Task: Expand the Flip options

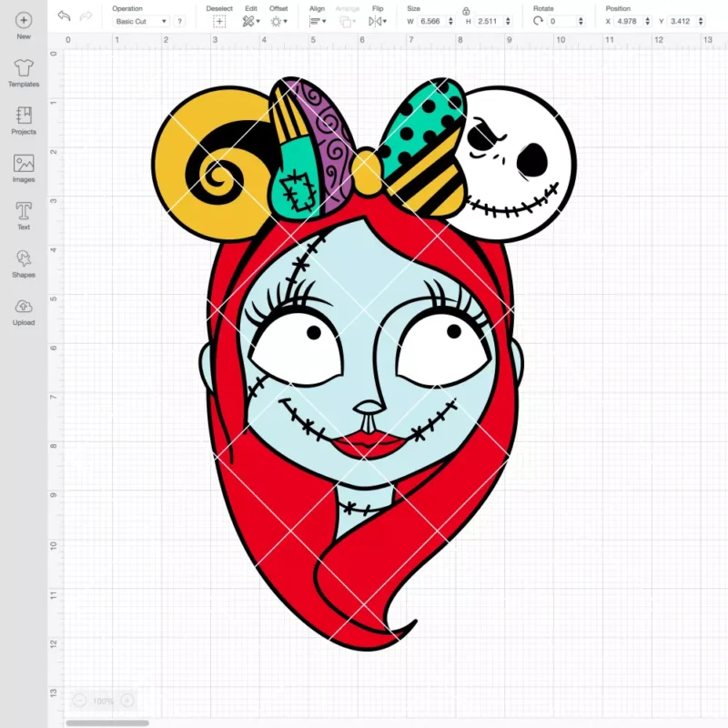Action: (378, 21)
